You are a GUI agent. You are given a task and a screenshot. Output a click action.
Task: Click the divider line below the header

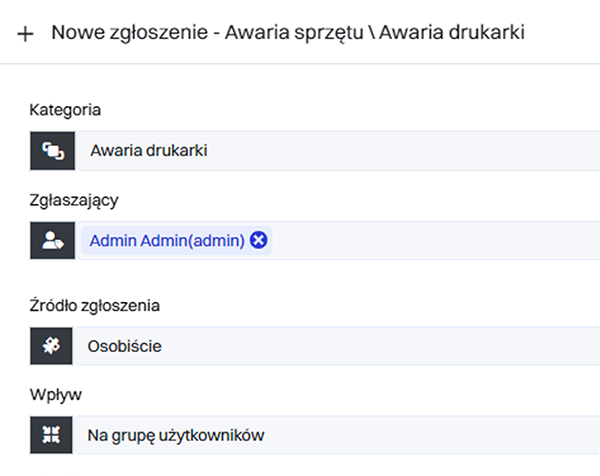click(300, 64)
